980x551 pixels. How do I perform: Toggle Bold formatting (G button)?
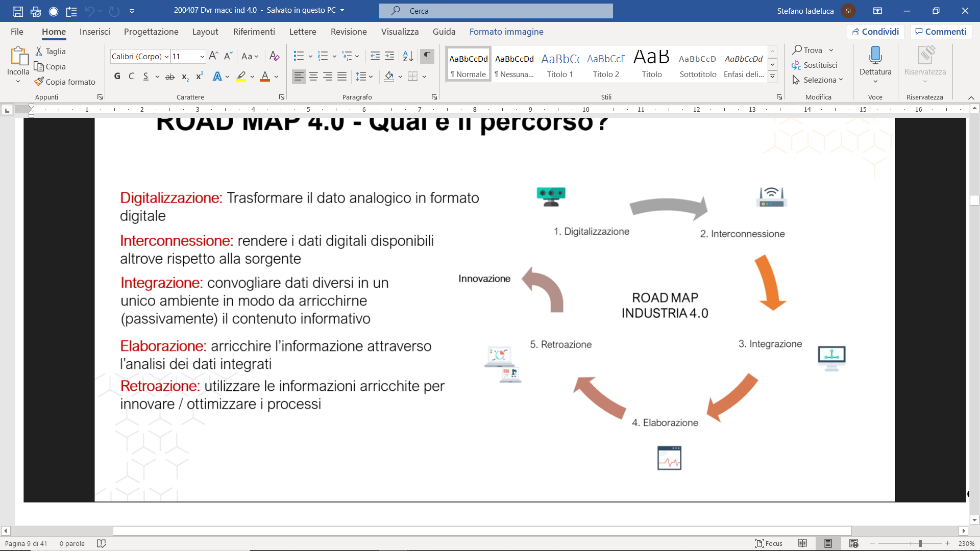tap(117, 77)
